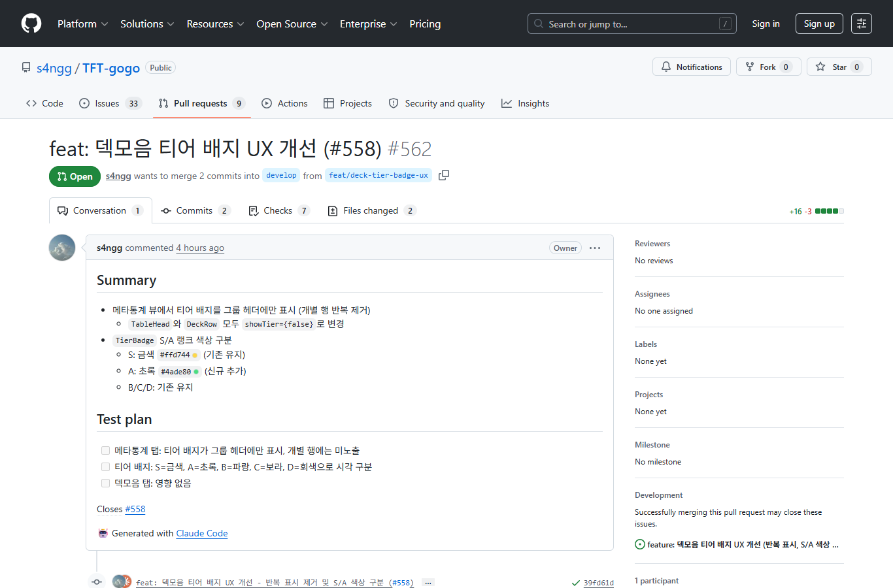Screen dimensions: 893x588
Task: Open the develop base branch link
Action: click(x=281, y=175)
